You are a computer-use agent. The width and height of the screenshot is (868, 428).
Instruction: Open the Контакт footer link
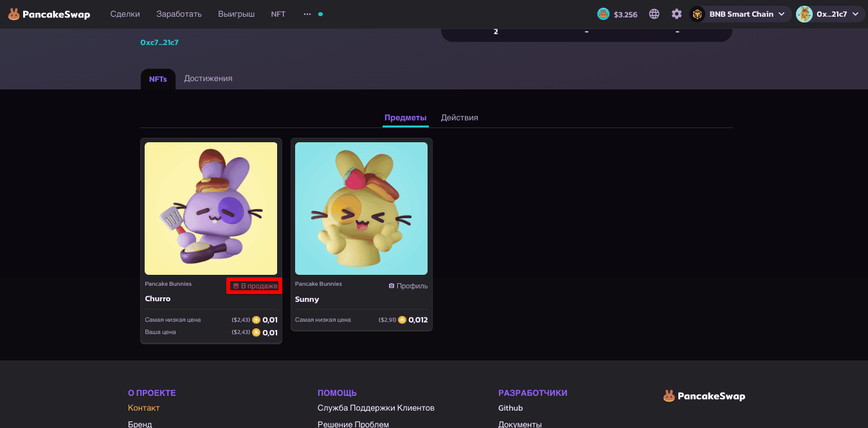tap(144, 408)
